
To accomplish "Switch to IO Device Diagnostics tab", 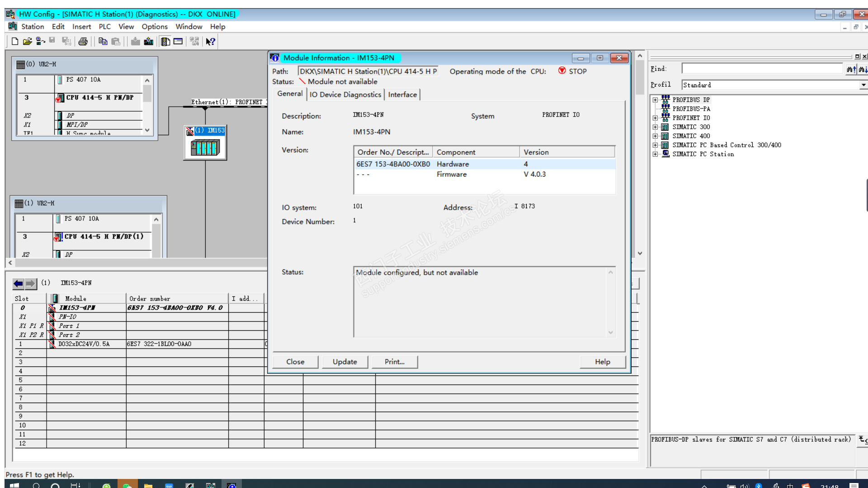I will [x=345, y=94].
